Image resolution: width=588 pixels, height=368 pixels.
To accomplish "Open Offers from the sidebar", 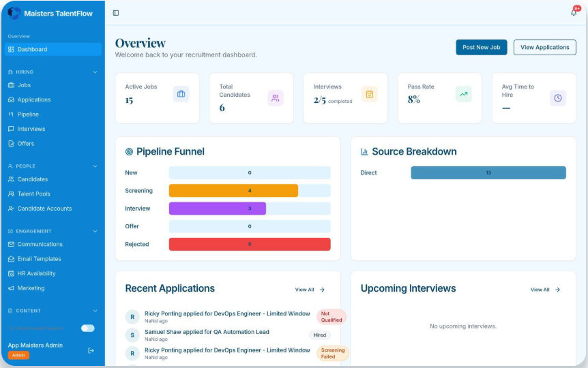I will (x=53, y=144).
